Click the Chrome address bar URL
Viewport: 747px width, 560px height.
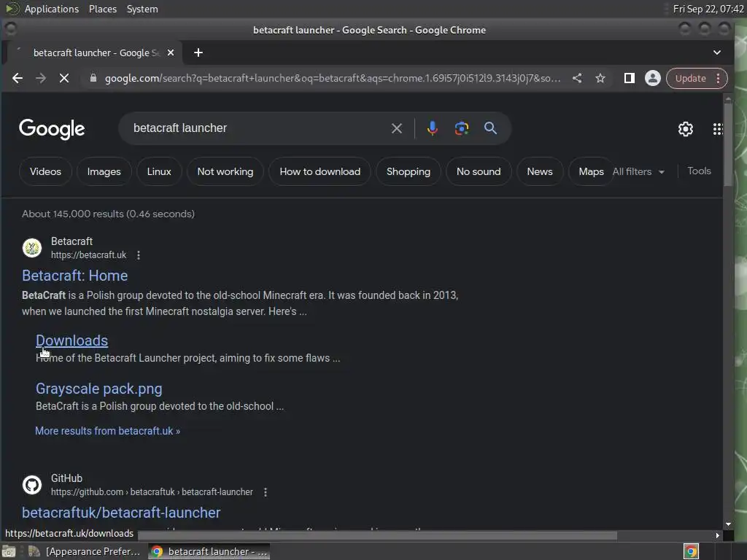(x=332, y=78)
